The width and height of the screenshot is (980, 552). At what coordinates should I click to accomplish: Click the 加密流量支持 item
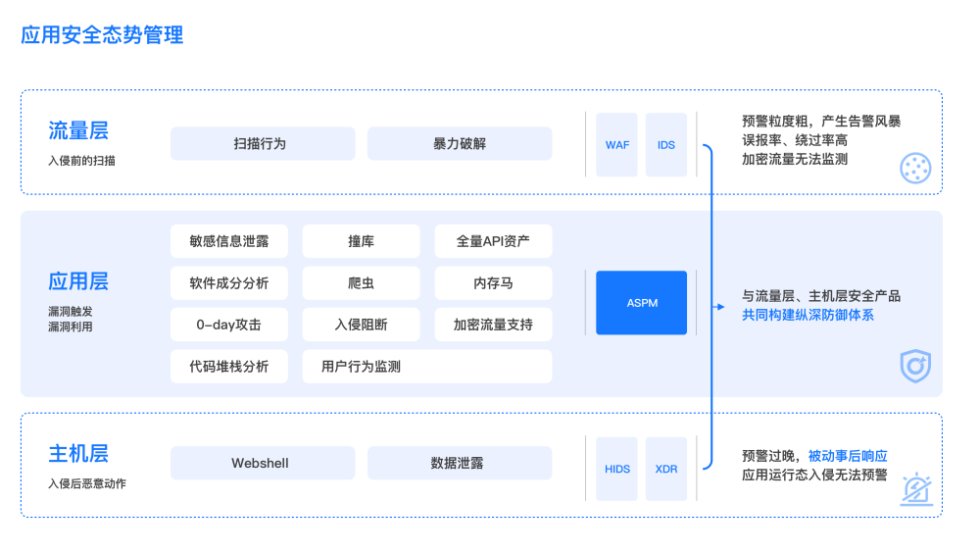point(493,325)
